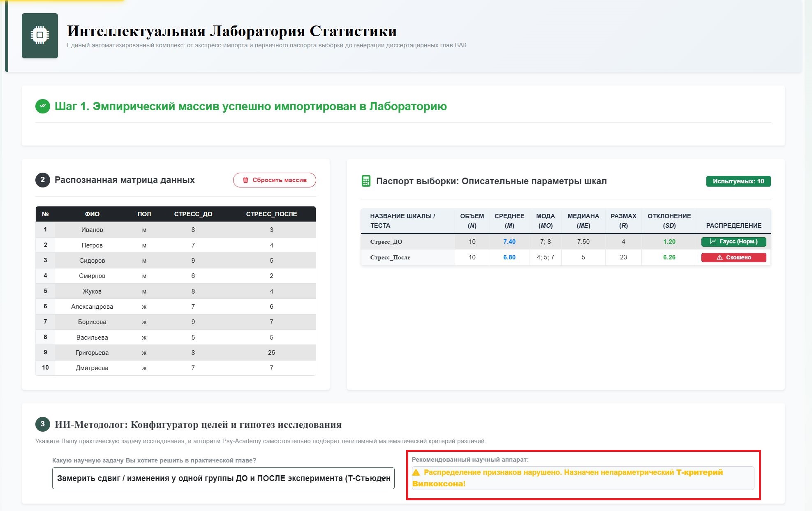
Task: Click the trash icon in Сбросить массив button
Action: click(x=245, y=180)
